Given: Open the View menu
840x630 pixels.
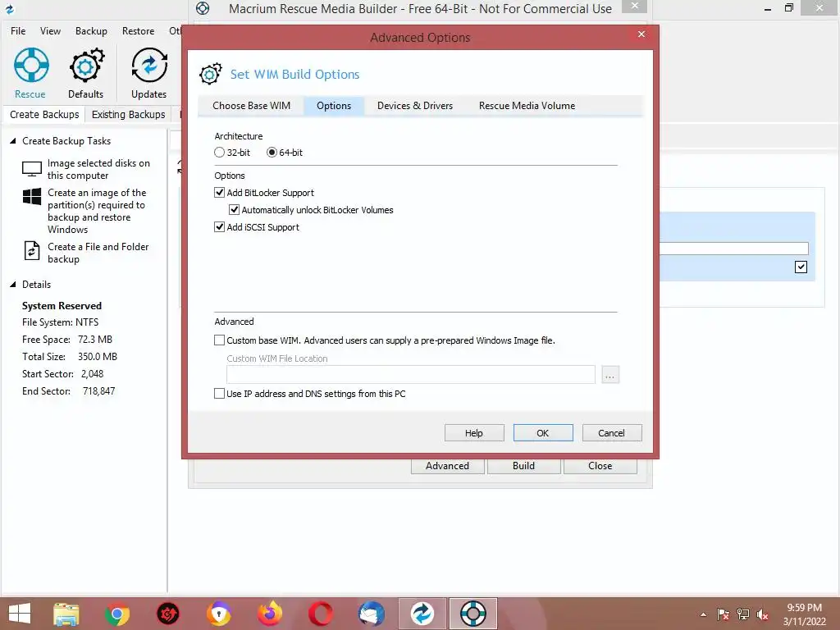Looking at the screenshot, I should (50, 31).
